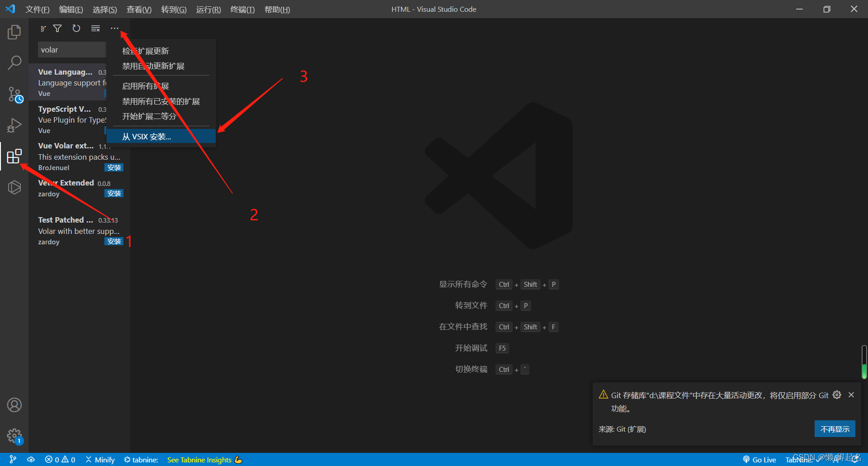
Task: Click the 不再显示 button
Action: (x=835, y=429)
